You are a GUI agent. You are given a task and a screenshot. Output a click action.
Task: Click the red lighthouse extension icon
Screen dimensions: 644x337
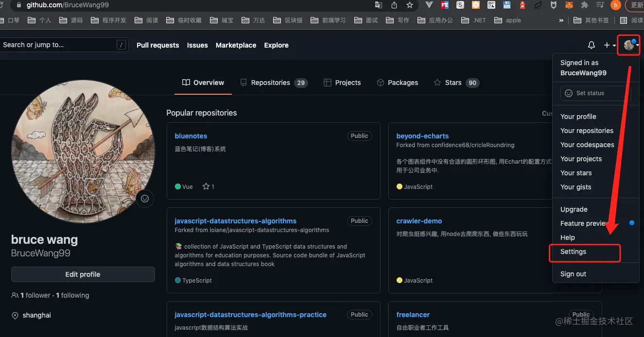pos(522,5)
